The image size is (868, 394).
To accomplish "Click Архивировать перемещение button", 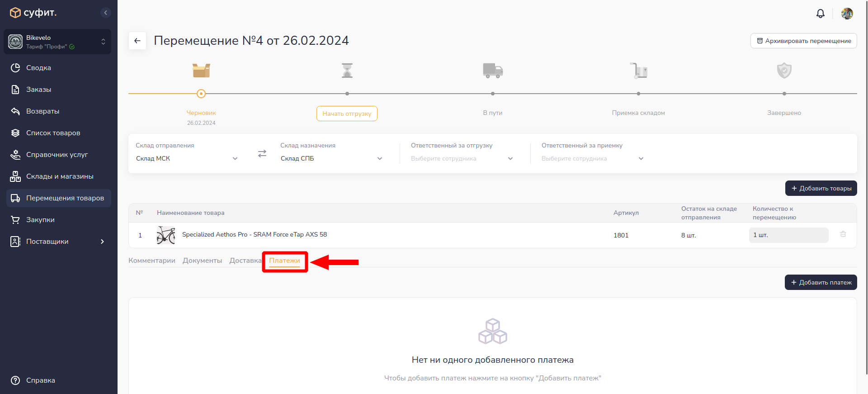I will [804, 41].
